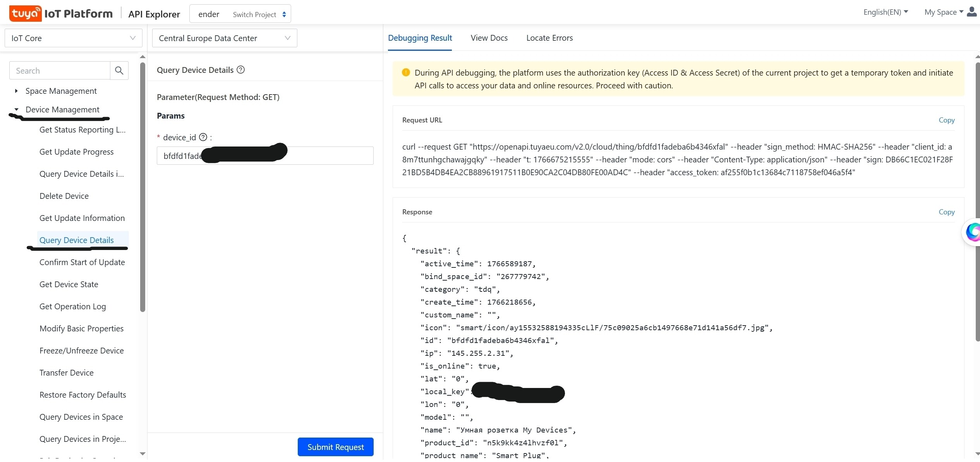The image size is (980, 462).
Task: Copy the Request URL
Action: (x=946, y=120)
